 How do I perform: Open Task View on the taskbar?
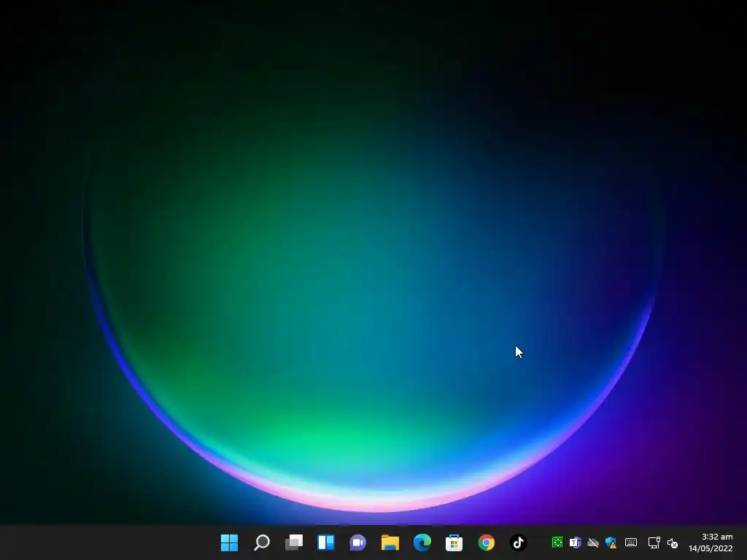coord(294,542)
